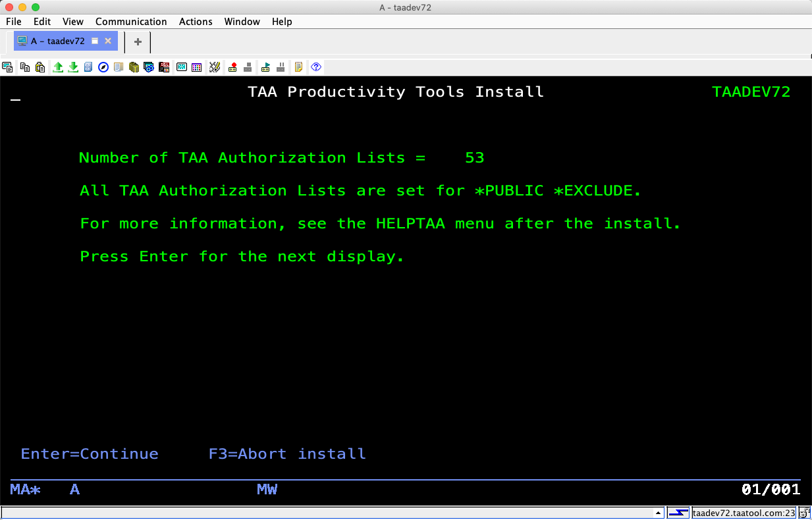Click the HELPTAA word in terminal
The image size is (812, 520).
[x=411, y=224]
